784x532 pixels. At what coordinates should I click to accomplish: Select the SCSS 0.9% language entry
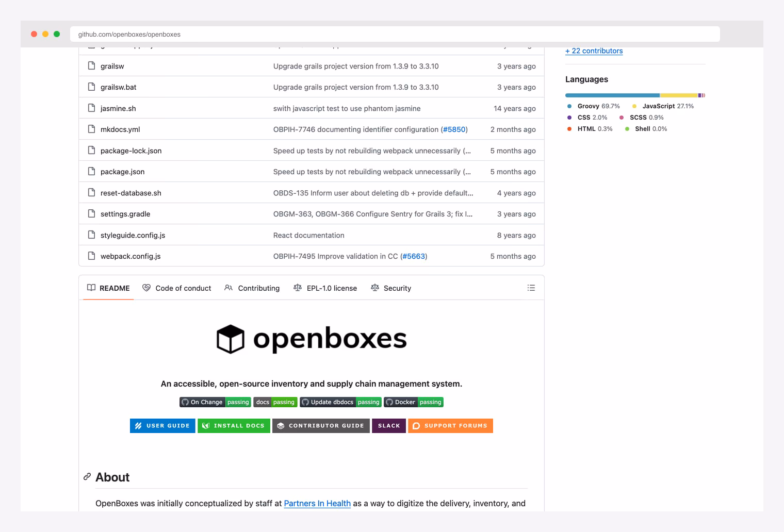(641, 118)
